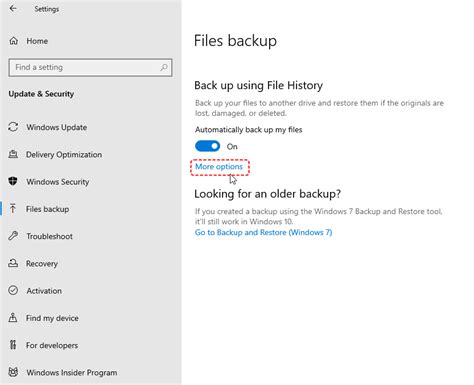
Task: Click Looking for an older backup heading
Action: (267, 194)
